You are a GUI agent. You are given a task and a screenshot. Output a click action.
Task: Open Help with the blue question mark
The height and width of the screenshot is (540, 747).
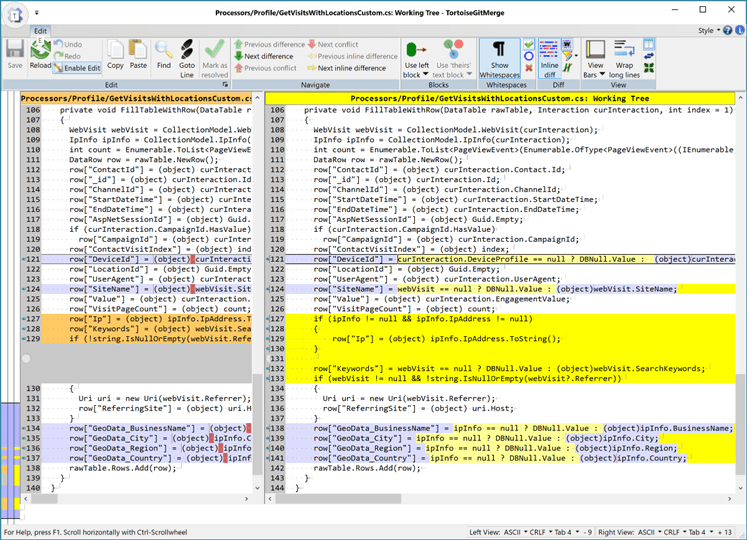click(727, 30)
